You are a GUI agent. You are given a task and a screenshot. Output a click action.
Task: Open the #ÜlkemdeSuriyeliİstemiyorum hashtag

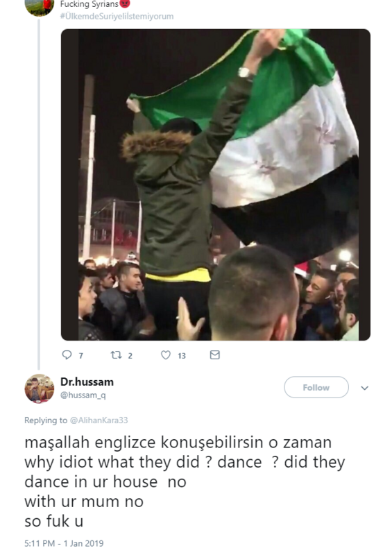[x=117, y=16]
